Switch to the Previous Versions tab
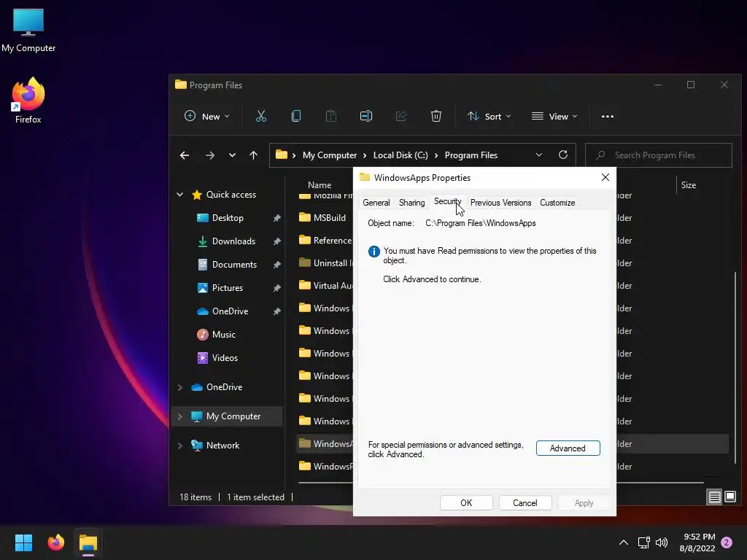747x560 pixels. (500, 203)
